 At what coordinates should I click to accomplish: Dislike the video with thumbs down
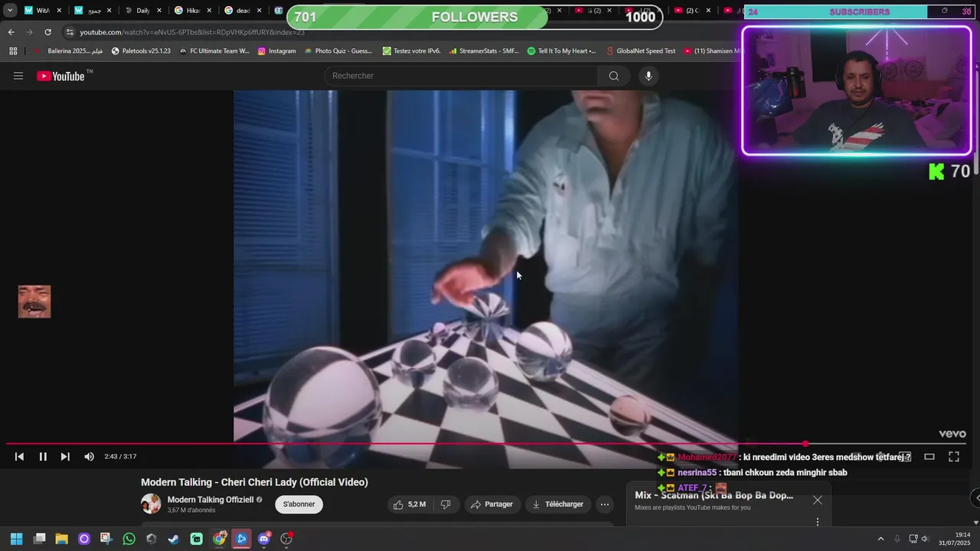(x=446, y=504)
